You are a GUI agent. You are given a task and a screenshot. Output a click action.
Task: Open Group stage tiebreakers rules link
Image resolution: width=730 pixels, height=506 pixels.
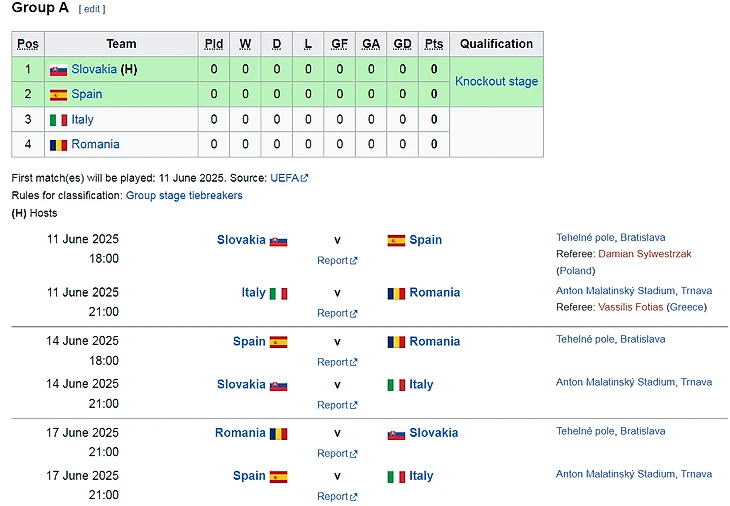(184, 196)
